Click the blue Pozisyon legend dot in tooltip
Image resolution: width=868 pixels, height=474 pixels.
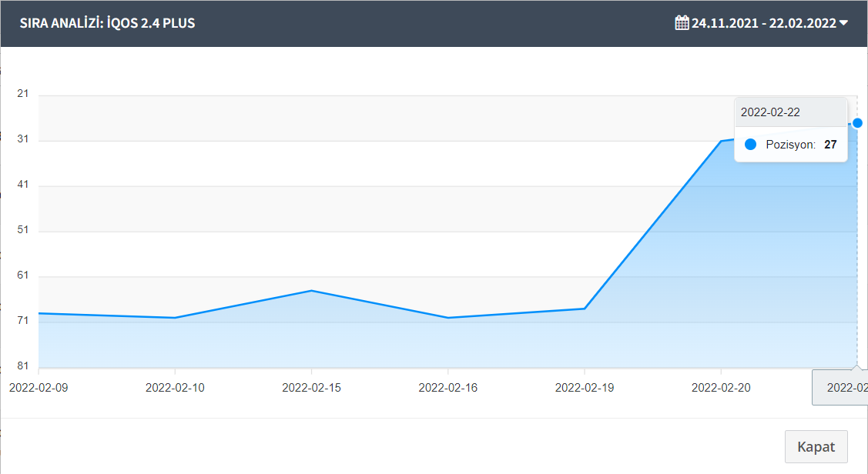pyautogui.click(x=751, y=145)
